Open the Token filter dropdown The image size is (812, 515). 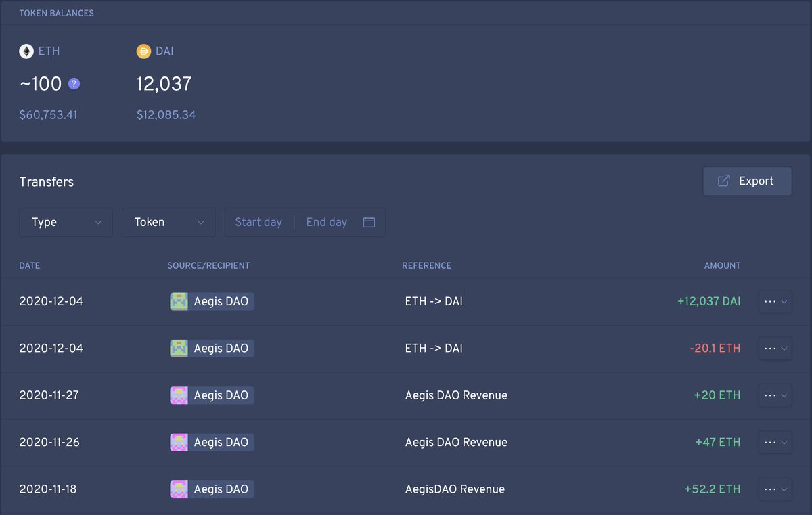click(168, 222)
